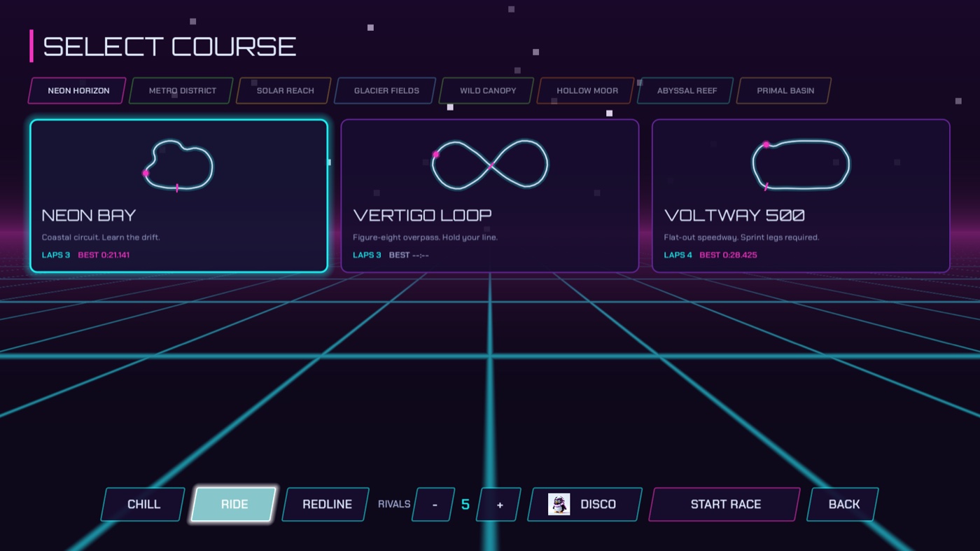The width and height of the screenshot is (980, 551).
Task: Choose the Vertigo Loop course card
Action: coord(489,195)
